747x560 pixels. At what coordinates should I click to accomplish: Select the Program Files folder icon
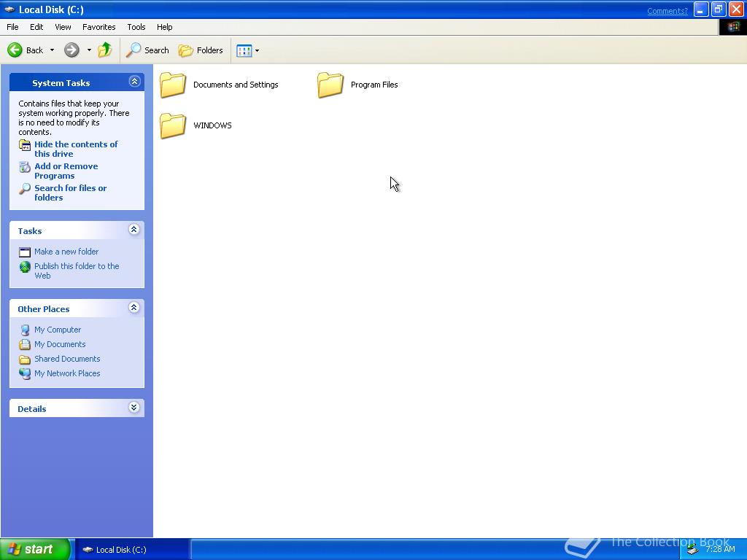coord(330,85)
